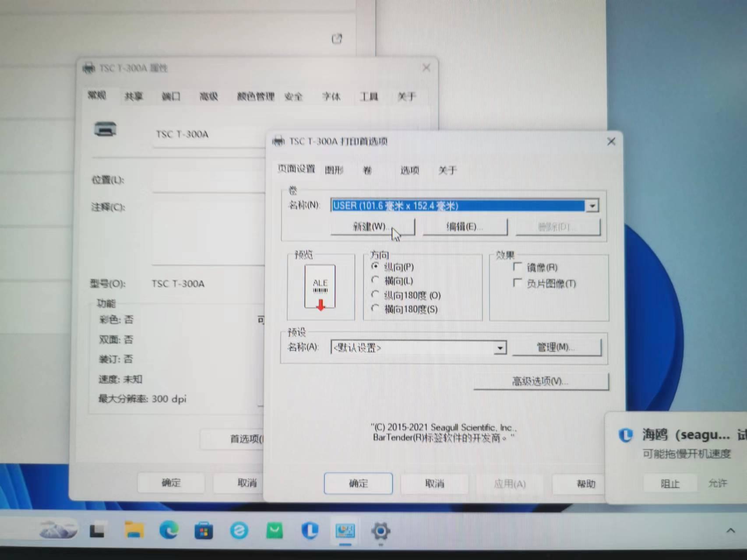Open the 端口 tab in properties window
The image size is (747, 560).
point(171,96)
